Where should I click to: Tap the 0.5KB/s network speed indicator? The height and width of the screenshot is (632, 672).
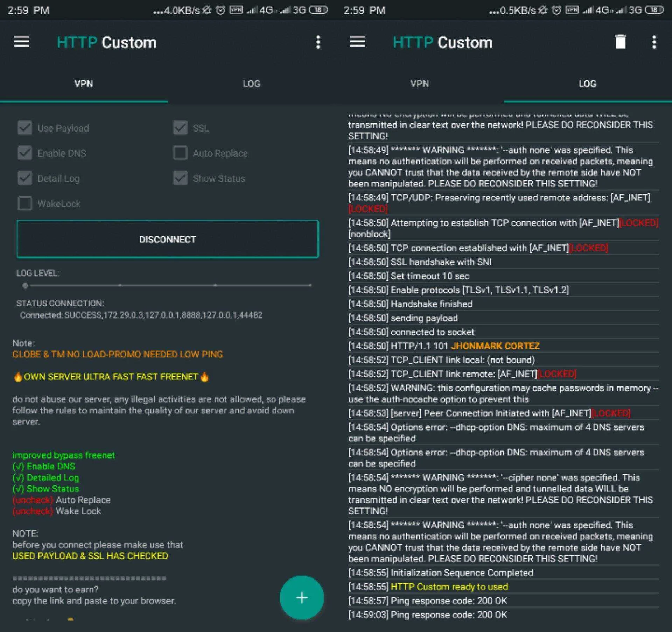[512, 10]
